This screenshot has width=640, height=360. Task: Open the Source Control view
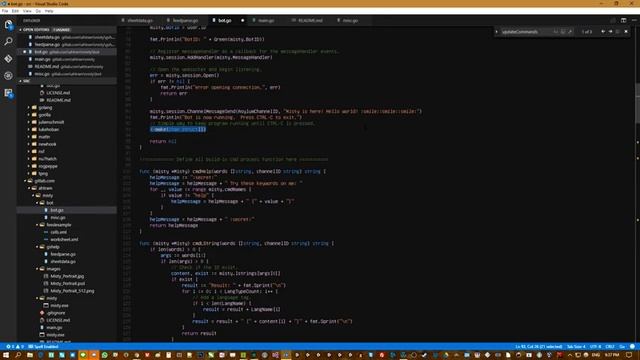point(8,59)
